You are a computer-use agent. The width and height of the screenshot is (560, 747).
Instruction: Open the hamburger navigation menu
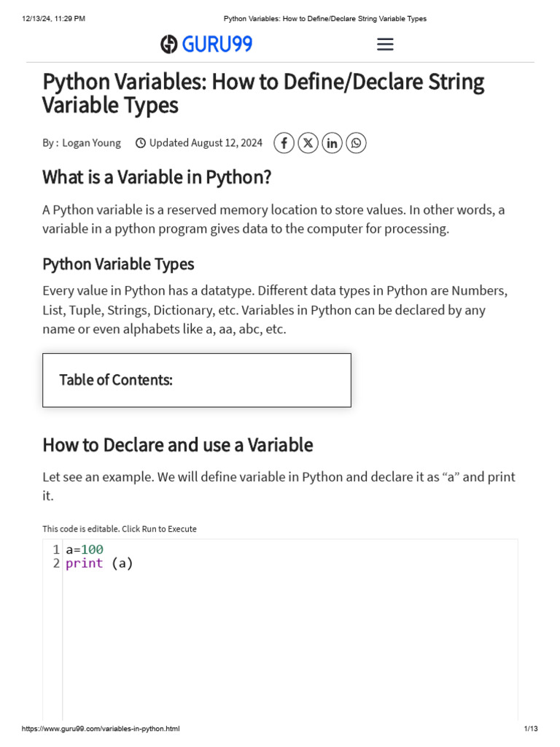coord(385,44)
